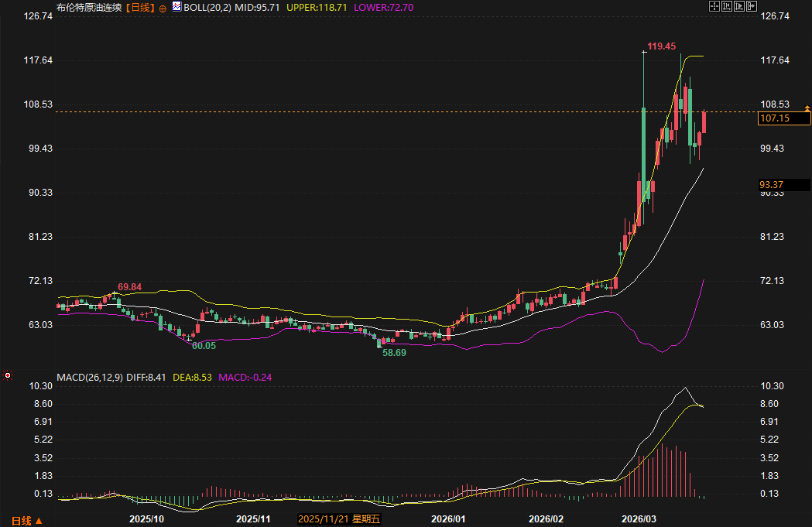The height and width of the screenshot is (527, 812).
Task: Click left MACD axis label 10.30
Action: [x=41, y=386]
